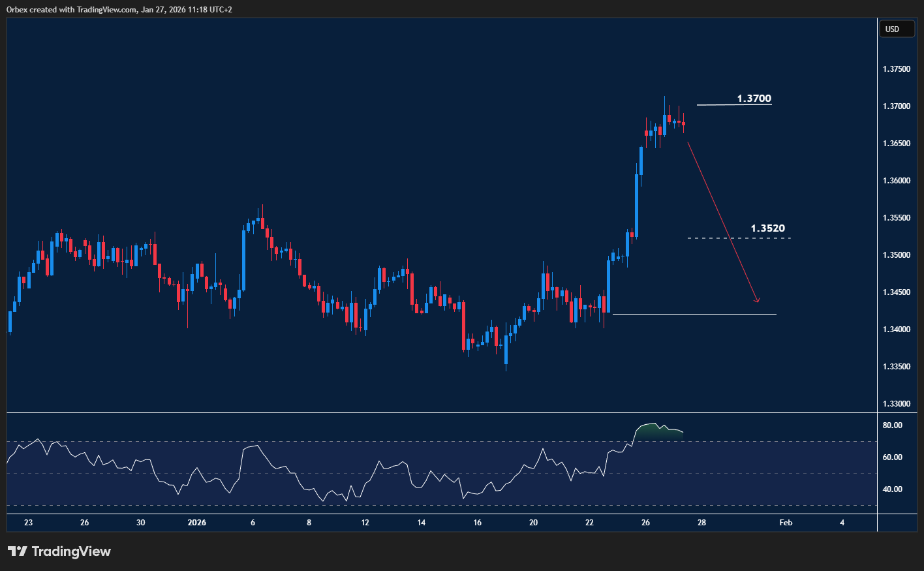Select the 1.33500 price axis label

[897, 367]
